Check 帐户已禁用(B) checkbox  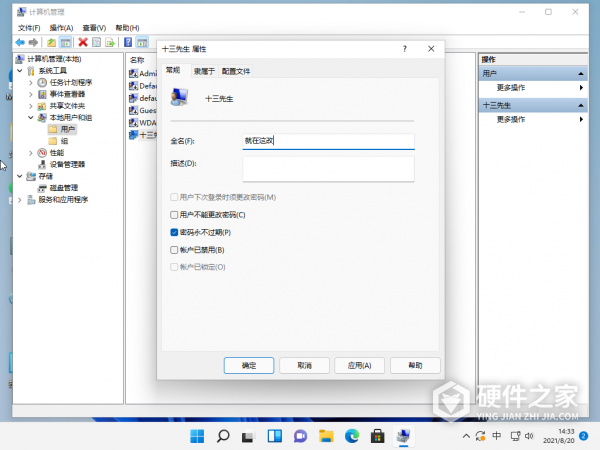[174, 250]
